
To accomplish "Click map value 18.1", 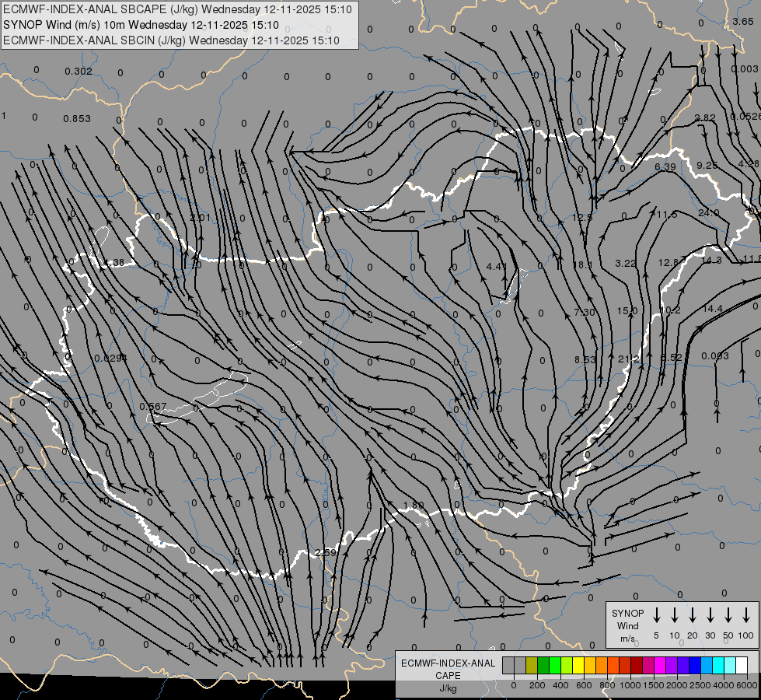I will (582, 264).
